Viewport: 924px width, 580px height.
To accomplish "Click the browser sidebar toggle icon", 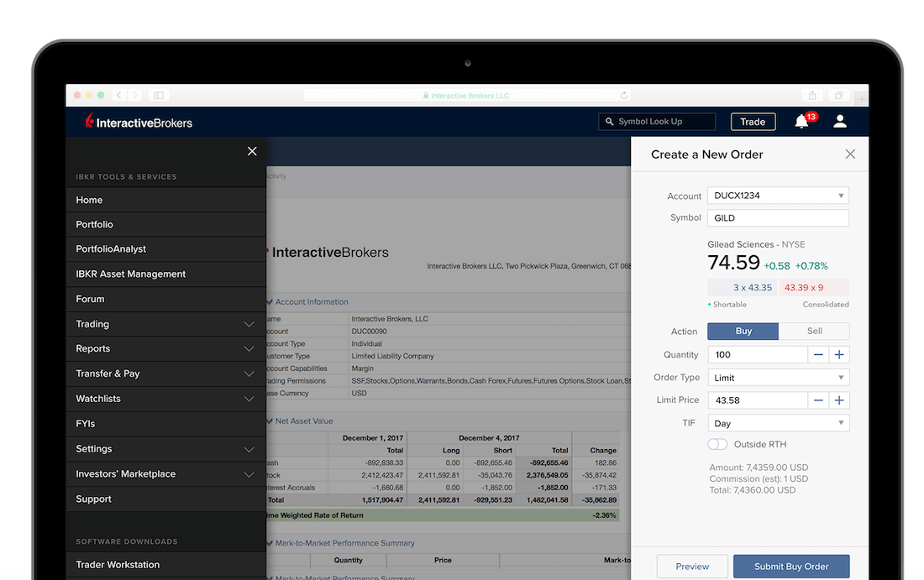I will 159,96.
